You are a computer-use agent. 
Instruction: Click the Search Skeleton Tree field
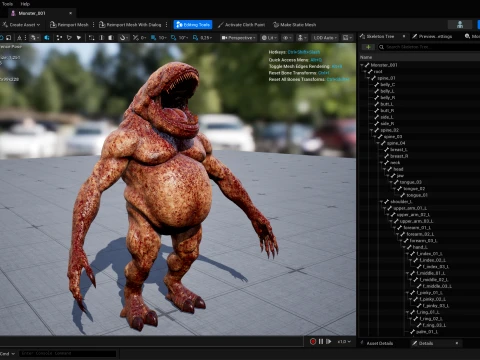click(430, 47)
